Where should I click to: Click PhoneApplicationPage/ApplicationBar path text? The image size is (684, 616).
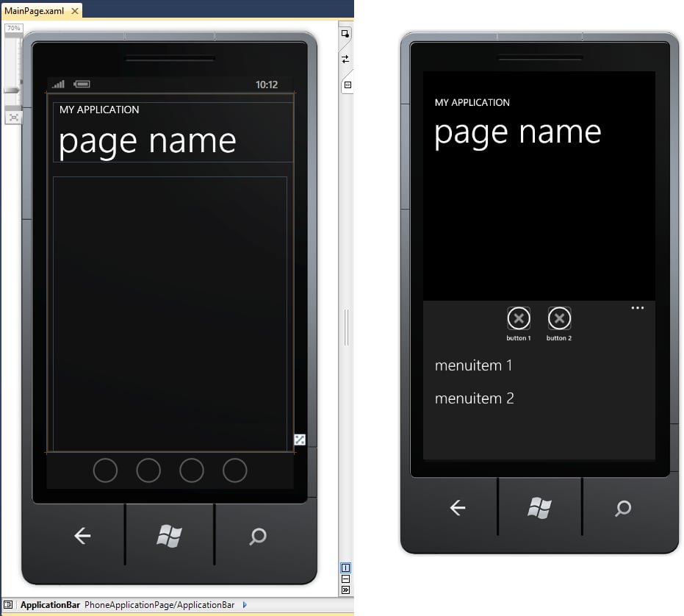click(x=159, y=605)
